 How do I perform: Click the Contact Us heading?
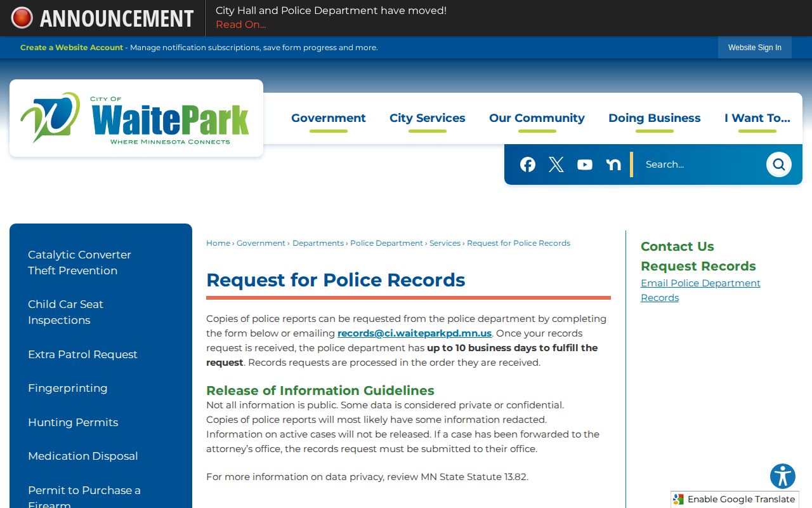point(678,246)
